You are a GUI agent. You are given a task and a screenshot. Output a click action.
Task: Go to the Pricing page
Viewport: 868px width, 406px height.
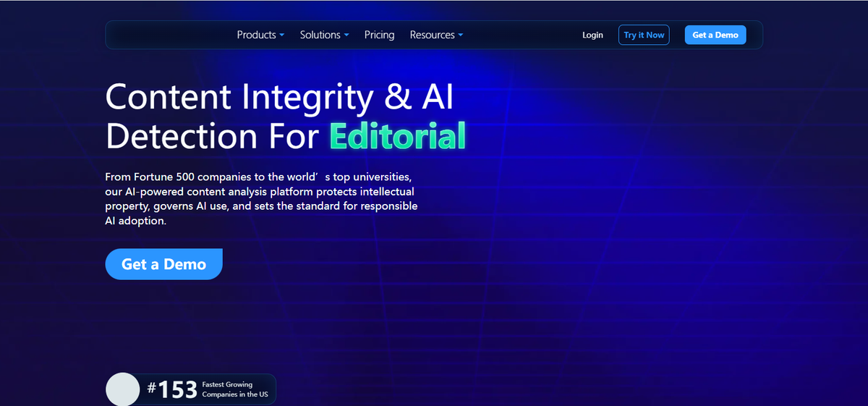379,35
